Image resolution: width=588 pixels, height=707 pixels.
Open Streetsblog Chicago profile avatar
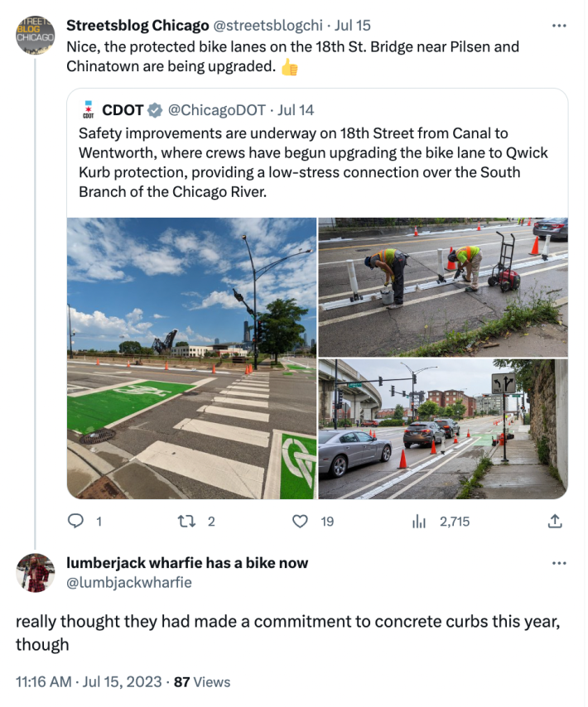pos(35,34)
